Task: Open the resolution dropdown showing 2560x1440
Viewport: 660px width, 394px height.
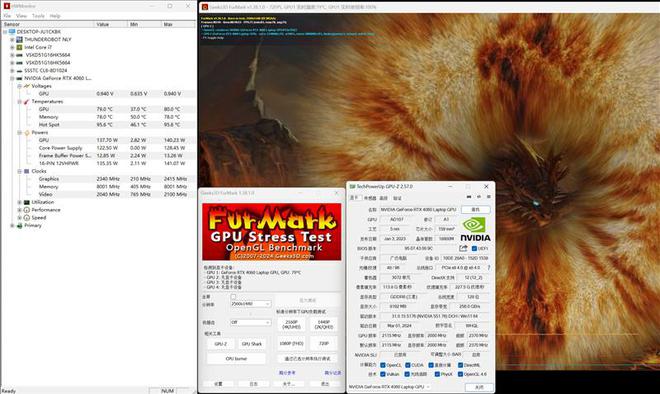Action: coord(250,303)
